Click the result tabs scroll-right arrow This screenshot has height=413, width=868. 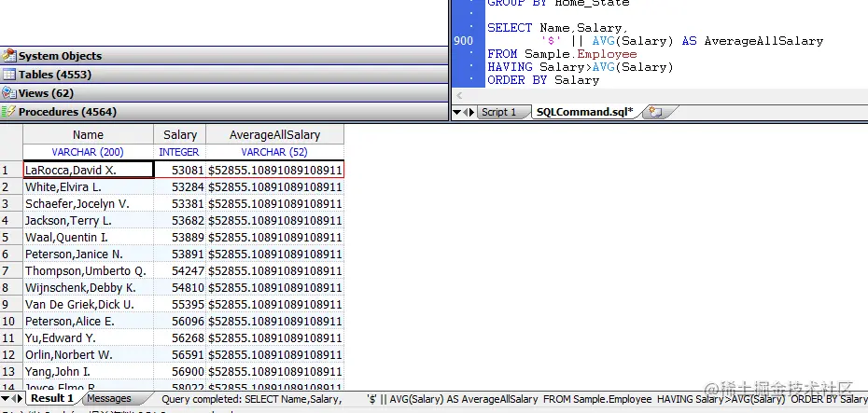pos(21,398)
